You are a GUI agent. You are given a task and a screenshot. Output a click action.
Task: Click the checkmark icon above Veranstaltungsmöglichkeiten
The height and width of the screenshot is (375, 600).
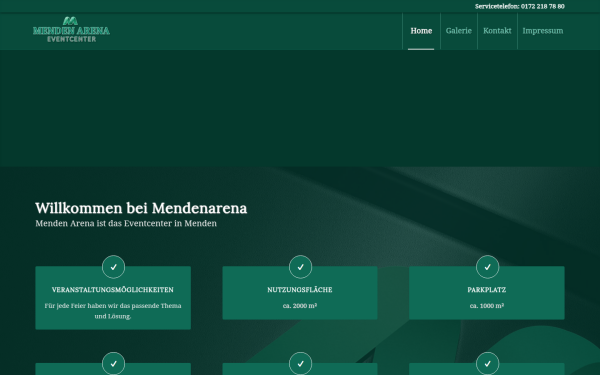point(114,267)
